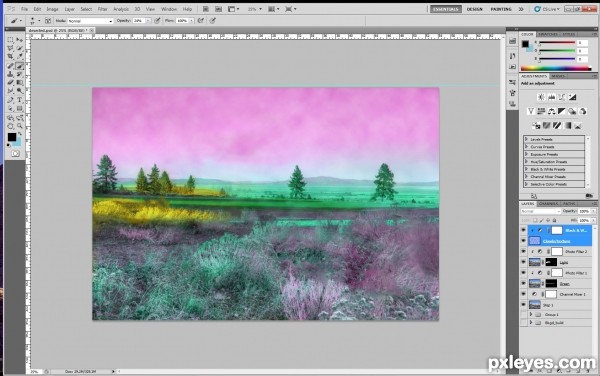Select the Rectangular Marquee tool
The width and height of the screenshot is (600, 376).
(10, 40)
